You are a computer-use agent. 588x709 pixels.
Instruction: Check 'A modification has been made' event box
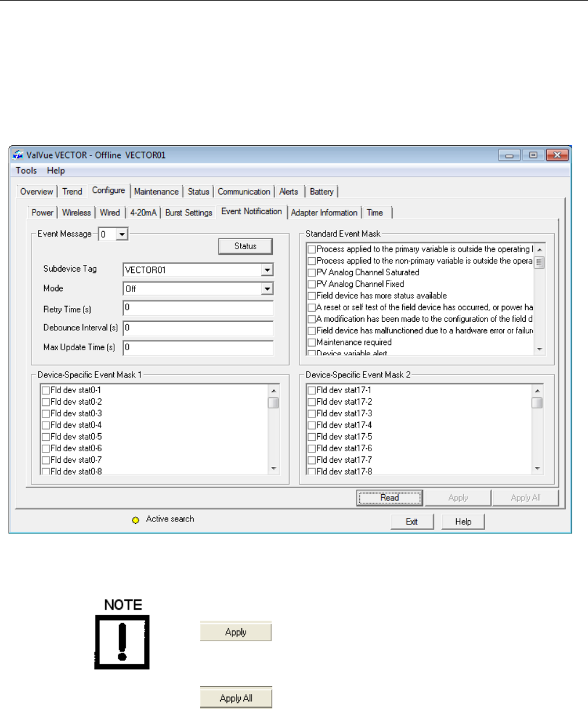pyautogui.click(x=312, y=319)
